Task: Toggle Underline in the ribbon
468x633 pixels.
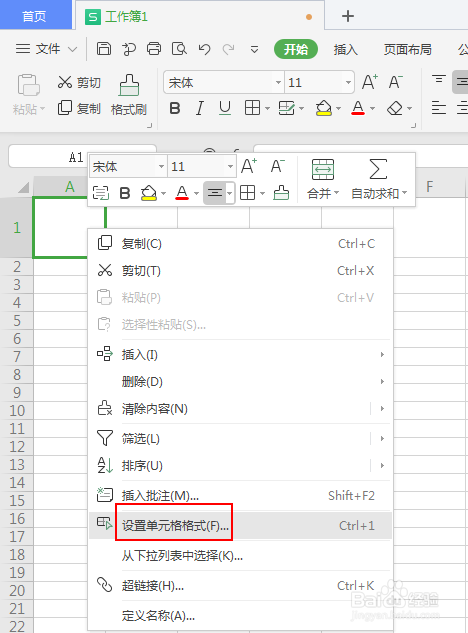Action: tap(225, 108)
